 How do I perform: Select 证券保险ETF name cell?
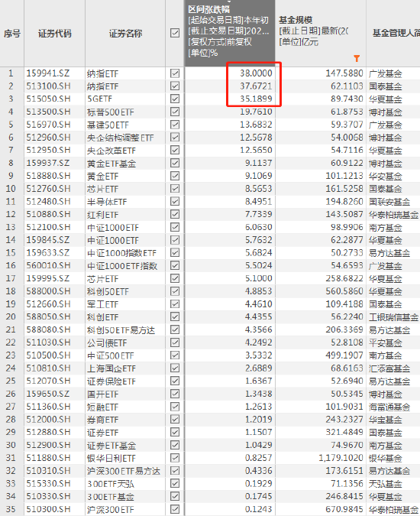111,381
